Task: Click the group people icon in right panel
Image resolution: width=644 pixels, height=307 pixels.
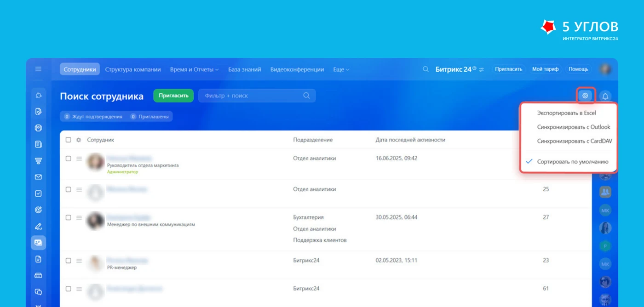Action: coord(605,192)
